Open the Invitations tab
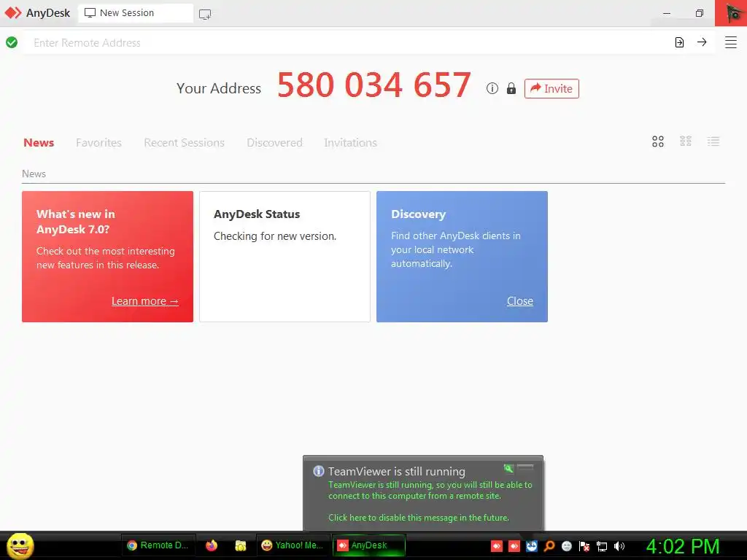The image size is (747, 560). [350, 142]
